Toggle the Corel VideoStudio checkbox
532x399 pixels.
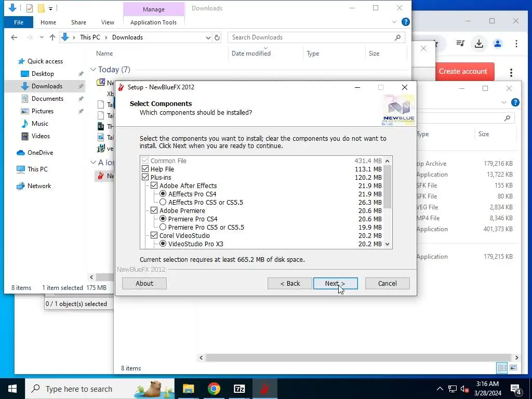pyautogui.click(x=154, y=235)
